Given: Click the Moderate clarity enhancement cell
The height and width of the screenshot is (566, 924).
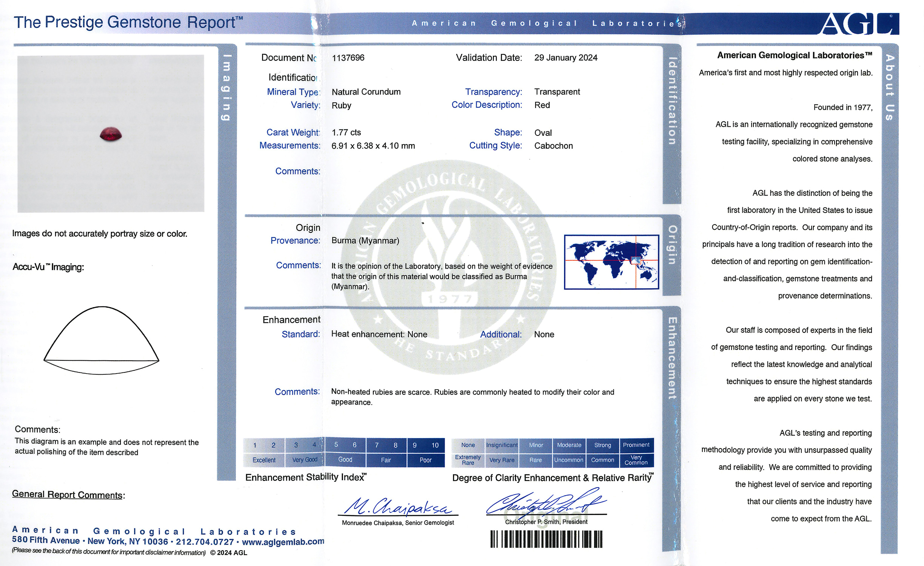Looking at the screenshot, I should click(x=569, y=445).
